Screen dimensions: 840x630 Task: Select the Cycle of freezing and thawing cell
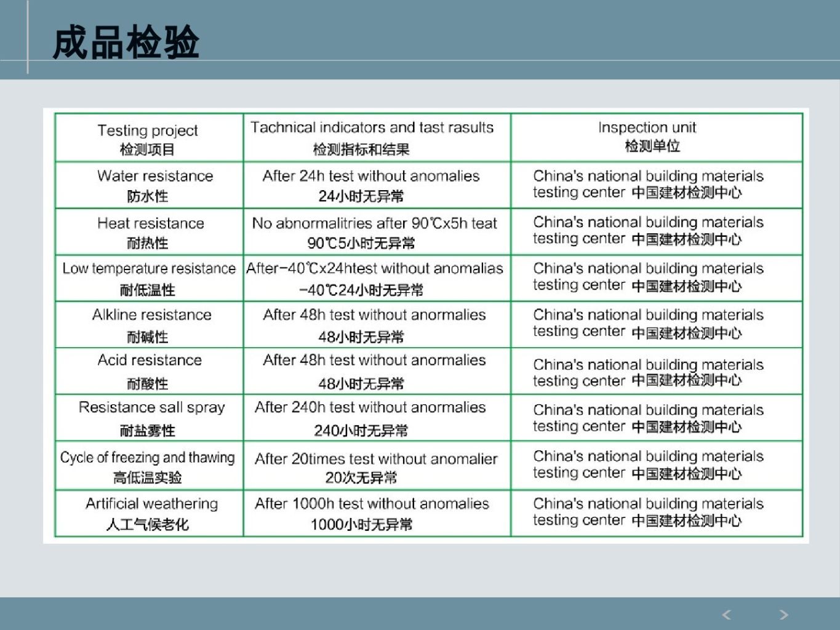148,466
